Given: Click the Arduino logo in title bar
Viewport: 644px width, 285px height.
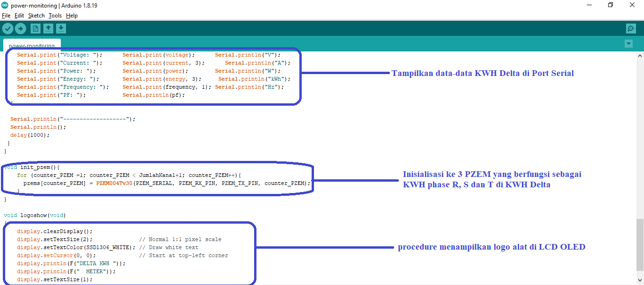Looking at the screenshot, I should (5, 5).
